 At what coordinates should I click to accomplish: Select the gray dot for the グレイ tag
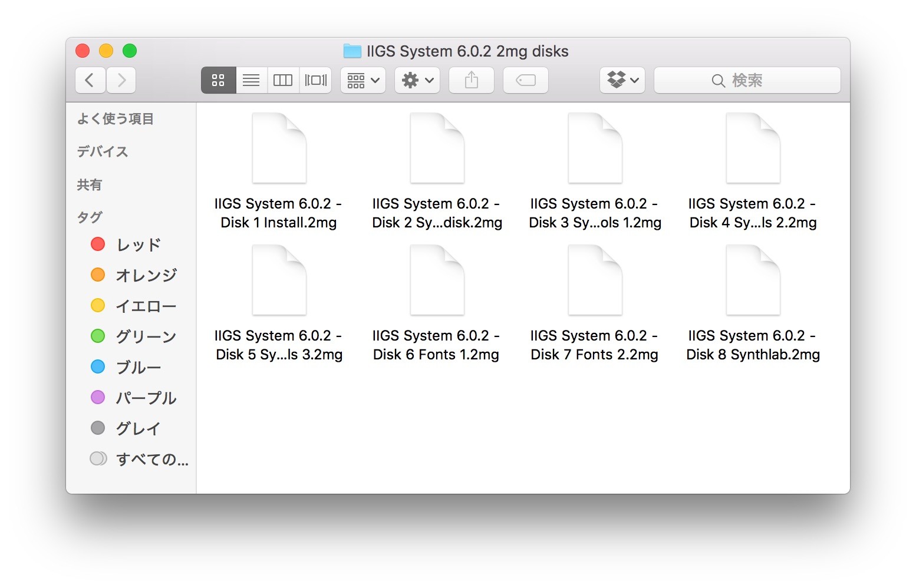(98, 428)
